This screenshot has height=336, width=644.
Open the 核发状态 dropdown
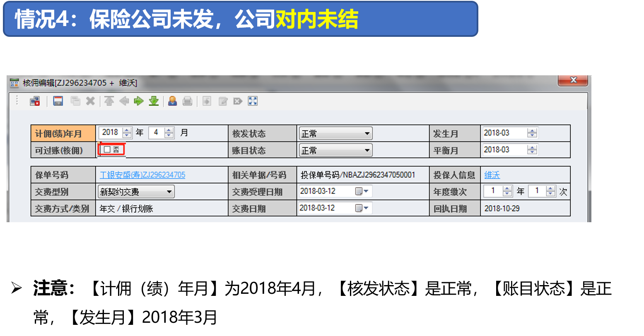335,134
